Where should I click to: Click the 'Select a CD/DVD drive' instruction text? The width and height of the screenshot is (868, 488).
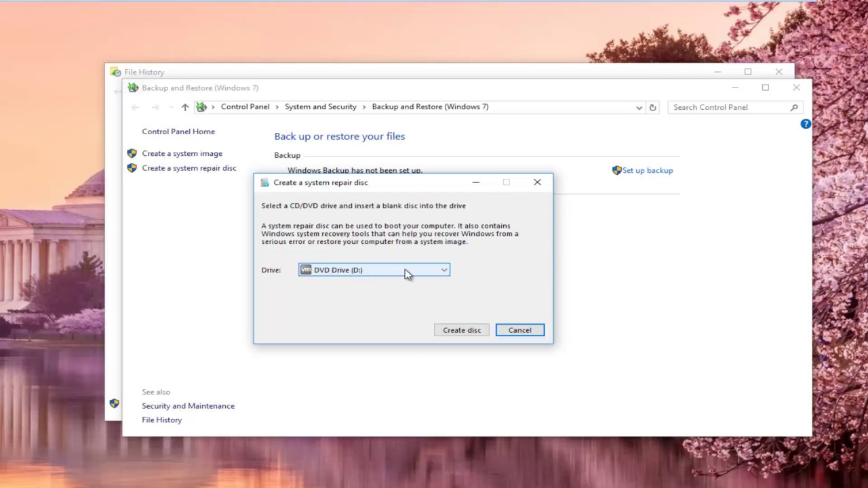tap(363, 205)
